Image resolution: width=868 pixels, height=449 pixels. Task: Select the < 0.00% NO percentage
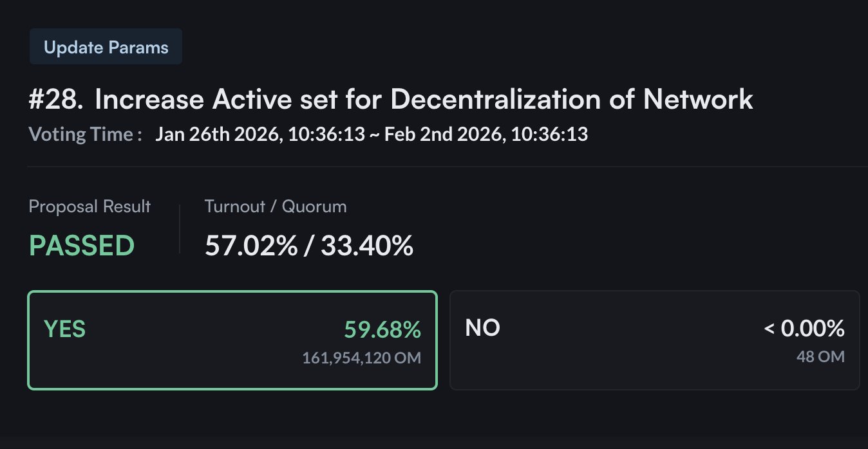[804, 329]
